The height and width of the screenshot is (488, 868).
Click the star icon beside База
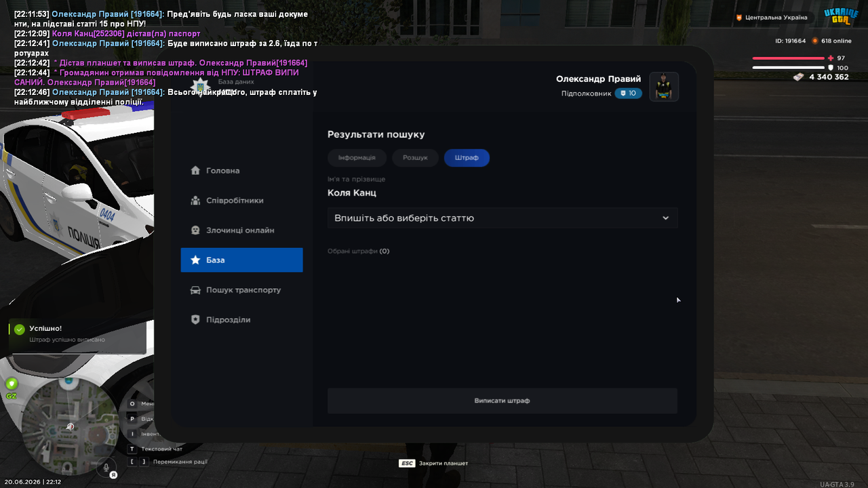[195, 260]
